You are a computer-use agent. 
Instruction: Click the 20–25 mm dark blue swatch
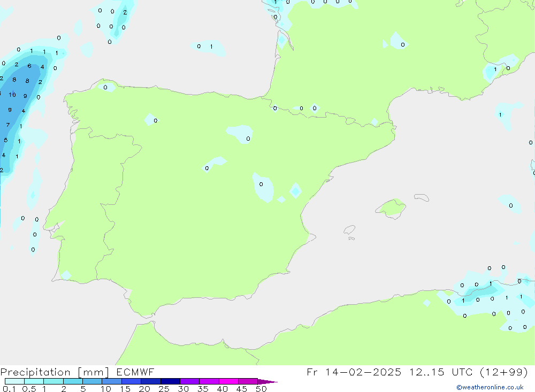(x=150, y=381)
